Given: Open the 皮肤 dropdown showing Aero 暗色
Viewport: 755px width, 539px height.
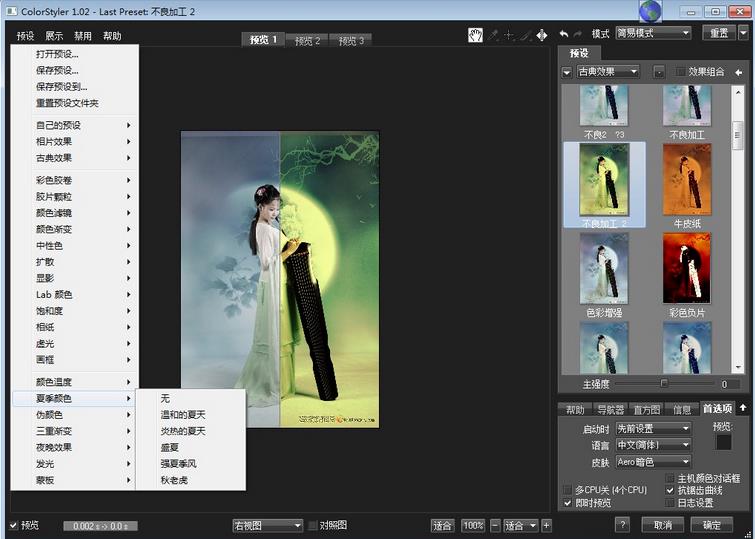Looking at the screenshot, I should tap(653, 462).
